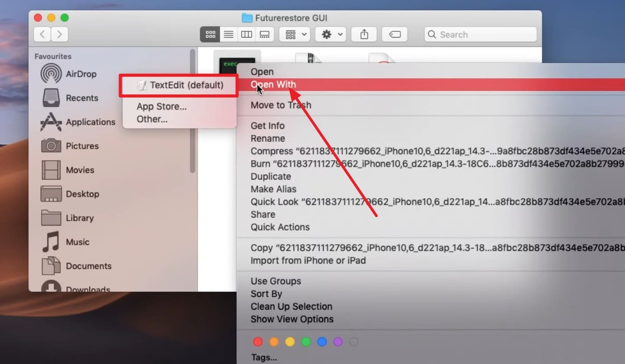The image size is (625, 364).
Task: Apply the orange tag color
Action: (x=274, y=341)
